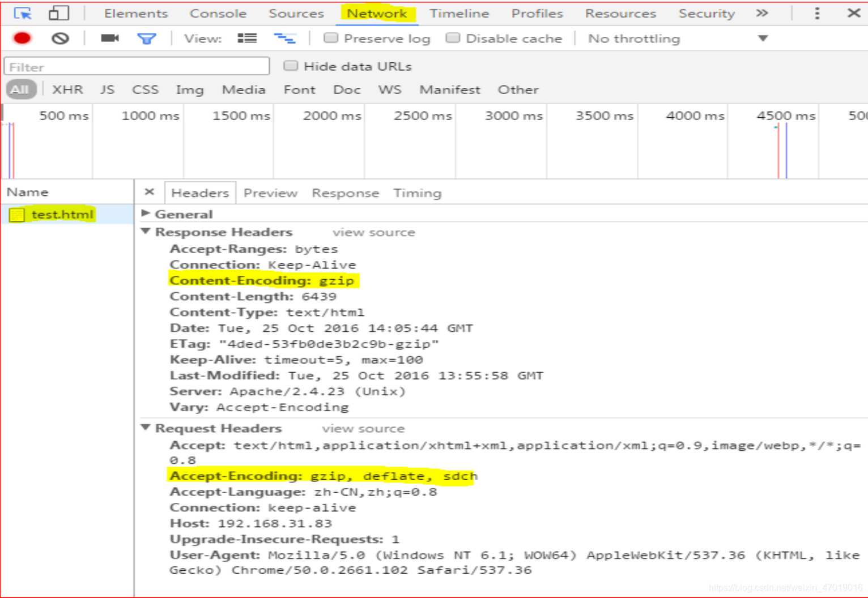Filter requests by JS
The image size is (868, 598).
pos(107,89)
